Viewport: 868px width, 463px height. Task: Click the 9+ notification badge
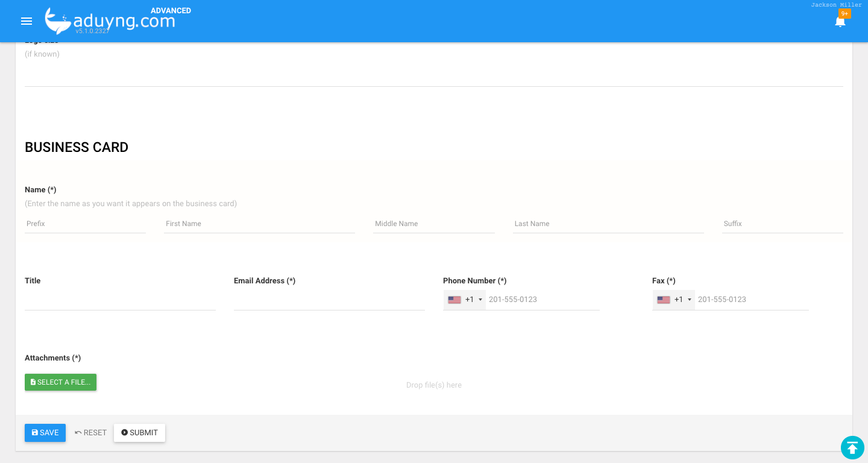click(x=845, y=13)
